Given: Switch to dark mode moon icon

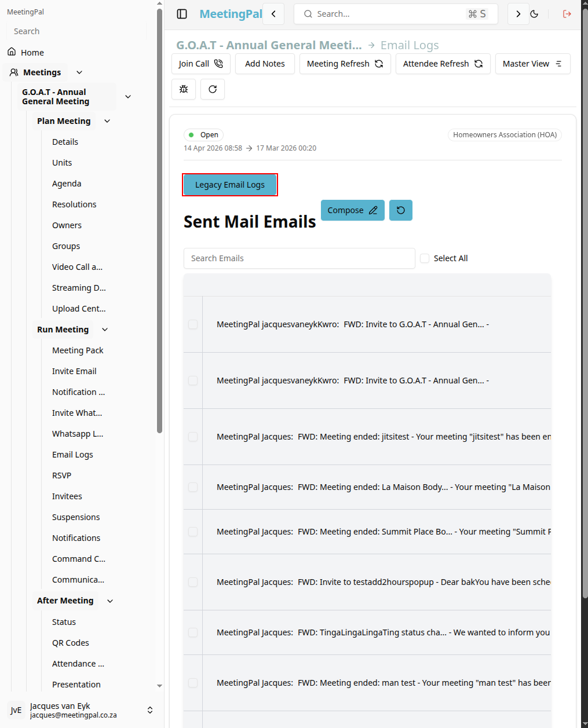Looking at the screenshot, I should [x=534, y=14].
